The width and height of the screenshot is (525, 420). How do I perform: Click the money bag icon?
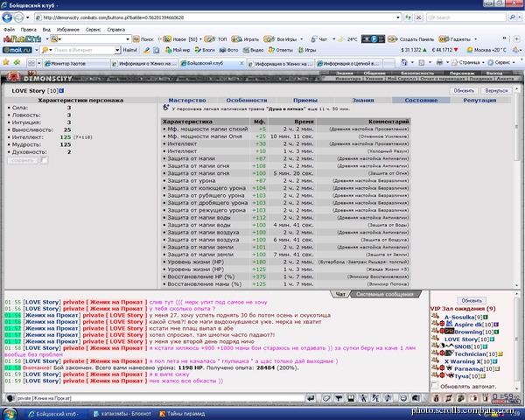point(436,398)
